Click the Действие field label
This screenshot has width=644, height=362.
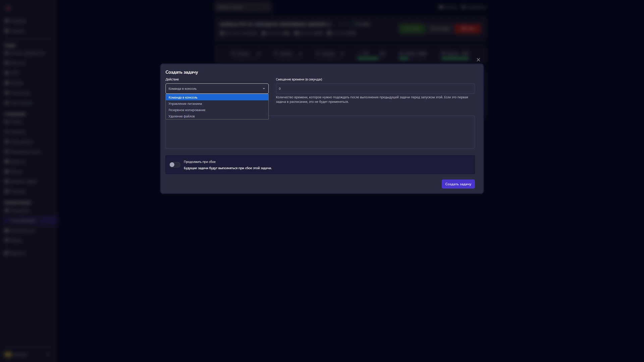click(172, 79)
